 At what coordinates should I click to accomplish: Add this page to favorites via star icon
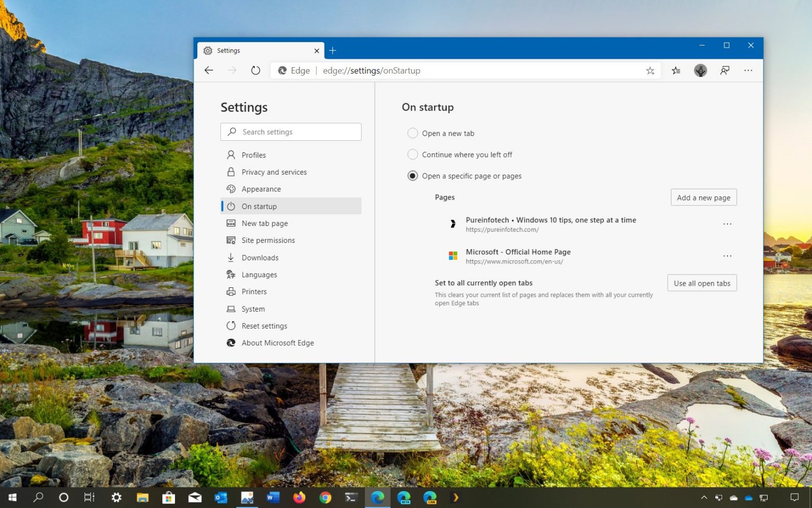650,70
